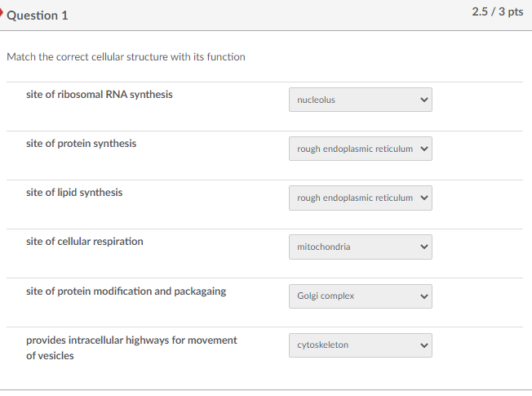Screen dimensions: 532x396
Task: Open the dropdown showing nucleolus
Action: point(361,100)
